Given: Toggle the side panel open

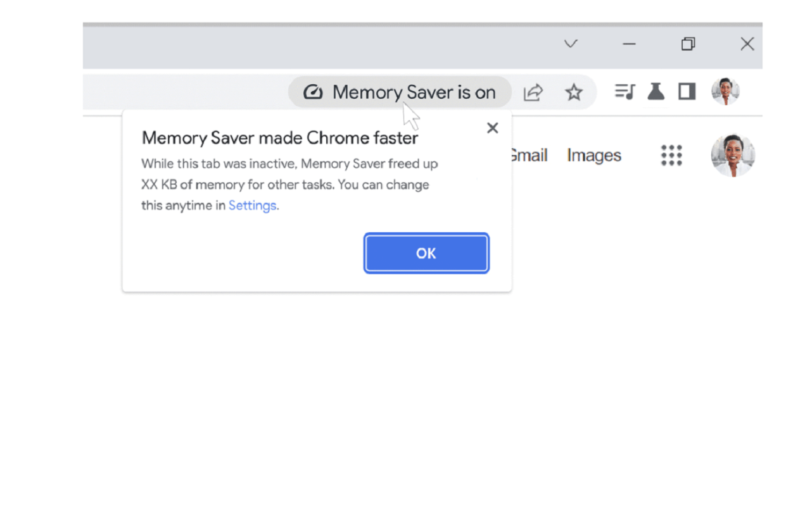Looking at the screenshot, I should [x=687, y=92].
